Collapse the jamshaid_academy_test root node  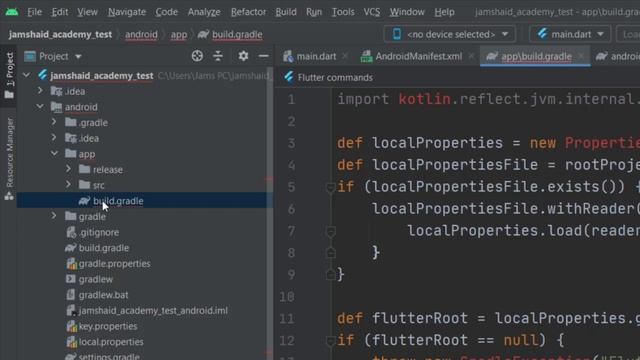point(27,76)
